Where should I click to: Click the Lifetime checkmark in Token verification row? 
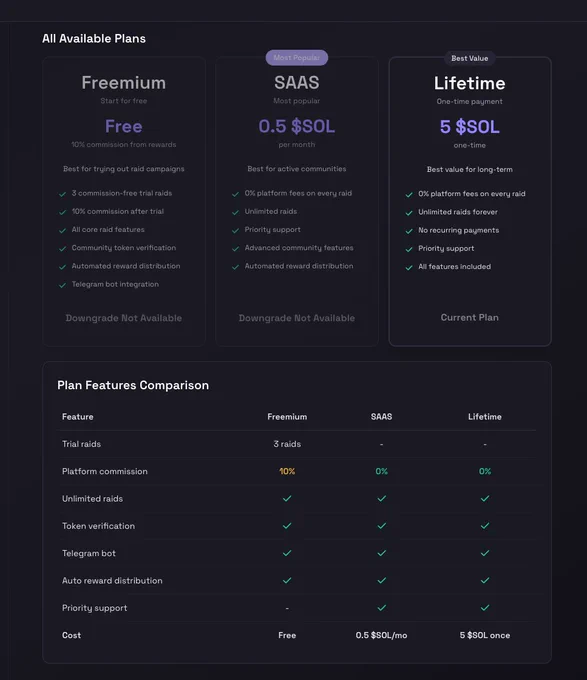click(485, 526)
